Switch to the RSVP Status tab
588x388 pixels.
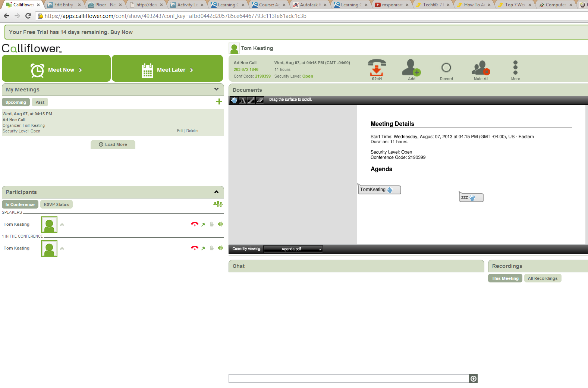pos(56,204)
